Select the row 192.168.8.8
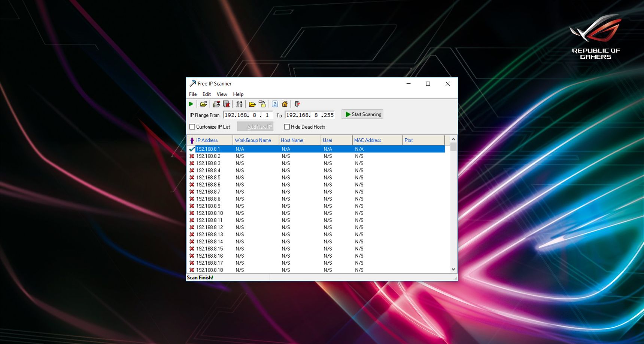Image resolution: width=644 pixels, height=344 pixels. pos(316,199)
